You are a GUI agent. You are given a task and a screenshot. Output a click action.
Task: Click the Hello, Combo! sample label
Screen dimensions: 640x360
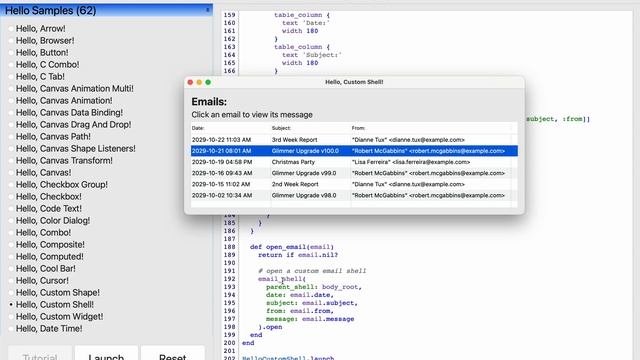pyautogui.click(x=43, y=233)
